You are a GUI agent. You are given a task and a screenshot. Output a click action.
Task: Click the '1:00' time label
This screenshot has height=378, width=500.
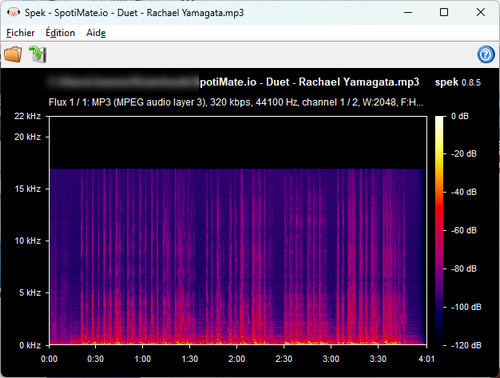(143, 359)
